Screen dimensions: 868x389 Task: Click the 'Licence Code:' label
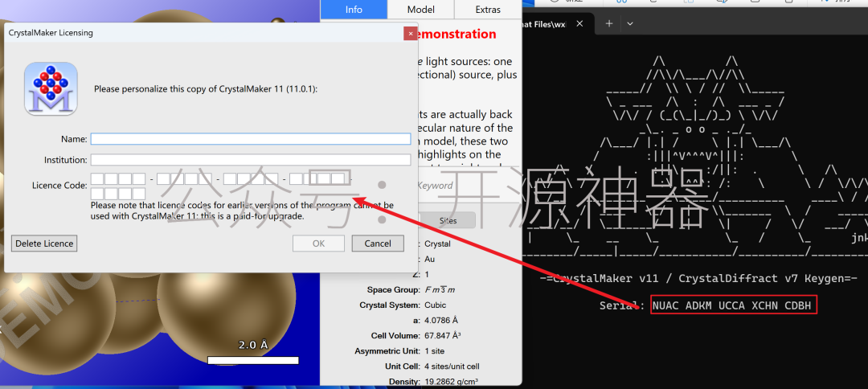point(59,185)
